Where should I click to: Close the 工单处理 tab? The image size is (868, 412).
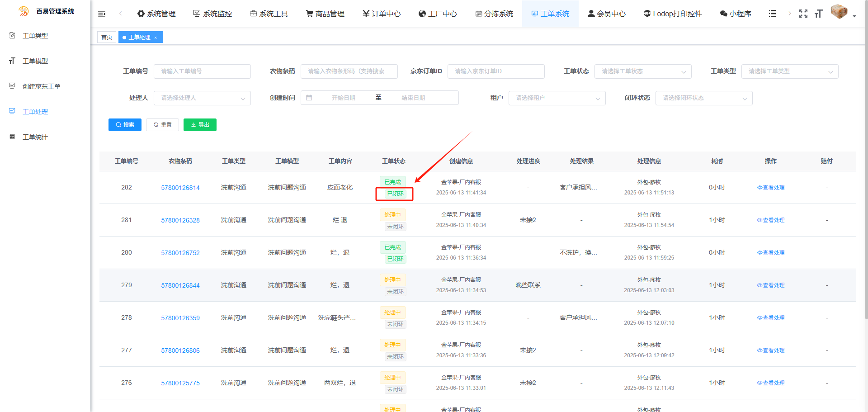pos(156,38)
